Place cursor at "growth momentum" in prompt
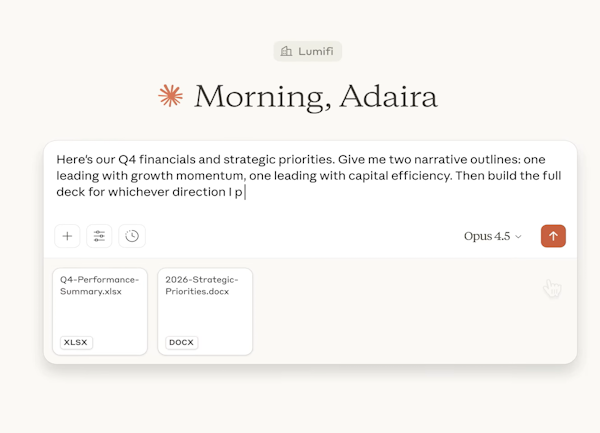This screenshot has height=433, width=600. (x=184, y=176)
